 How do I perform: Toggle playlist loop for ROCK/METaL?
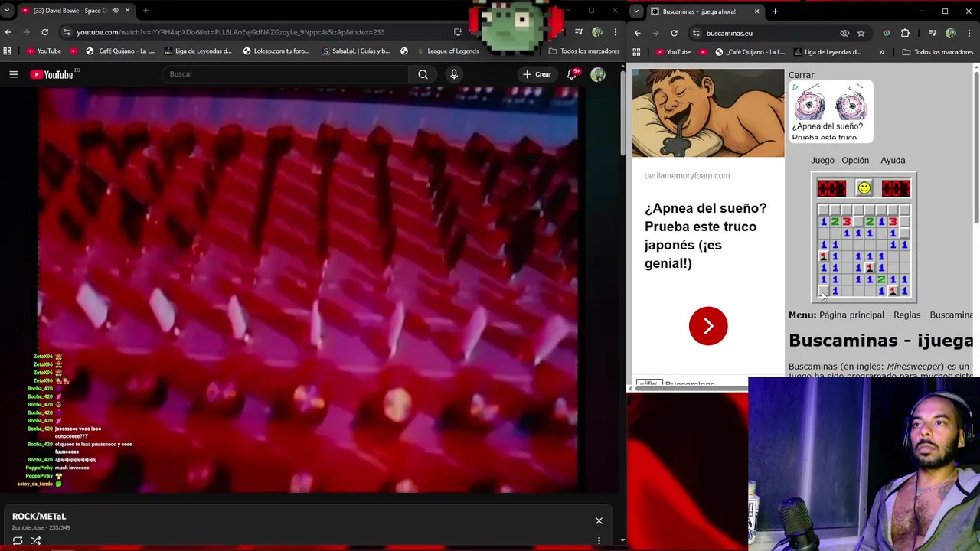[18, 540]
